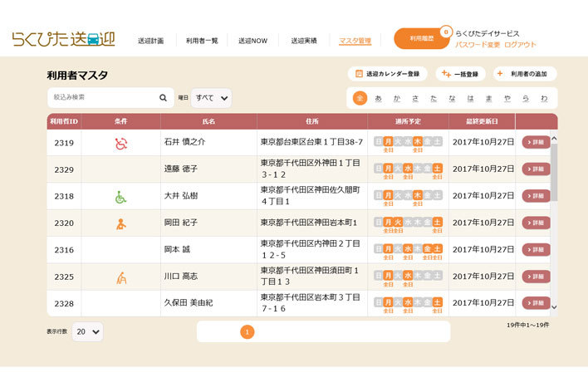Open 詳細 for 久保田 美由紀
Viewport: 588px width, 392px height.
click(x=536, y=303)
